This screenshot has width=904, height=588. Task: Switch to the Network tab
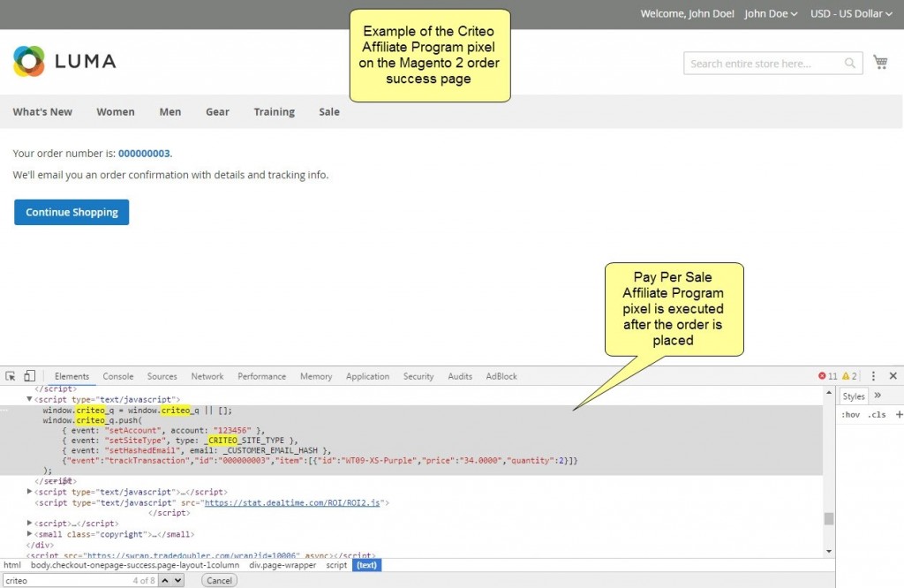(x=207, y=376)
